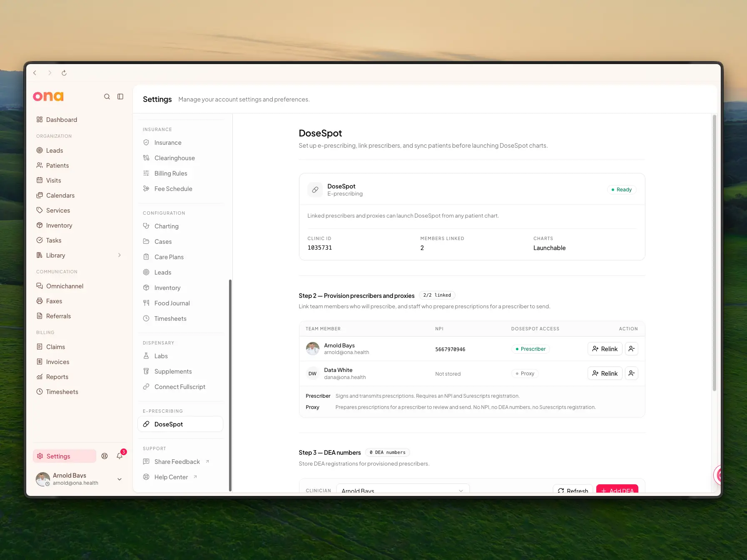Click Refresh in DEA numbers section
The width and height of the screenshot is (747, 560).
click(x=573, y=489)
